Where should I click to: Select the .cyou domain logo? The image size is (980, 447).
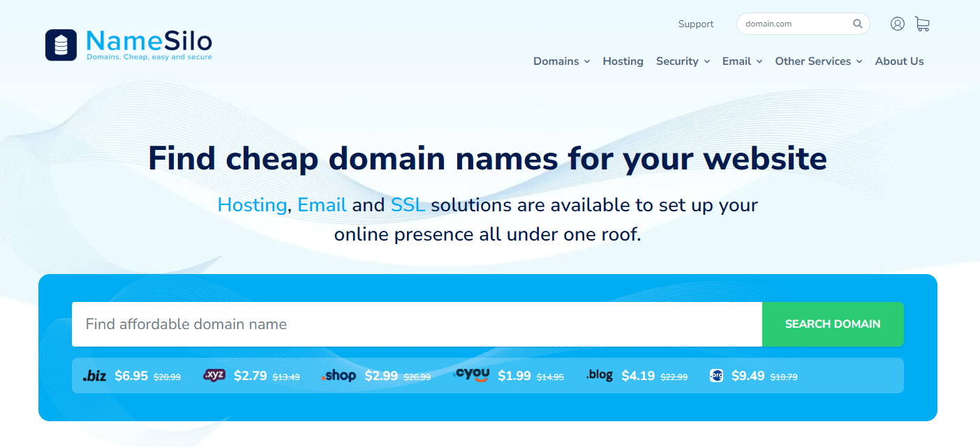tap(471, 375)
